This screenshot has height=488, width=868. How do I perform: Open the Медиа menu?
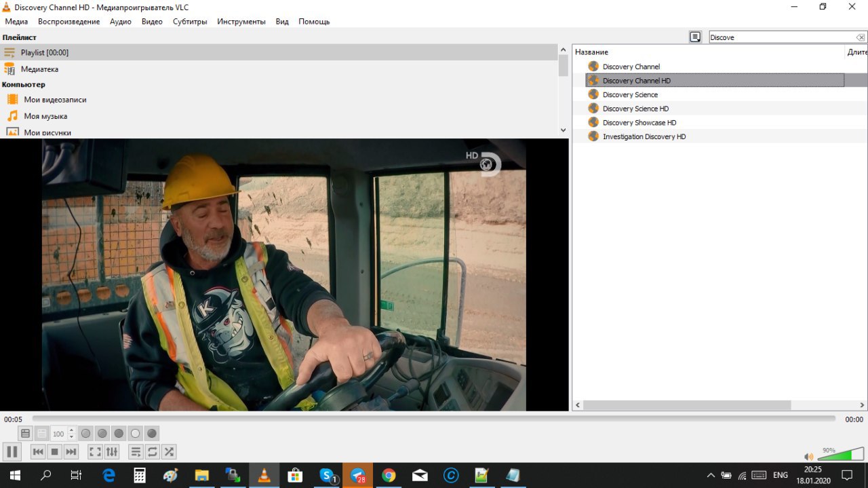click(x=16, y=21)
